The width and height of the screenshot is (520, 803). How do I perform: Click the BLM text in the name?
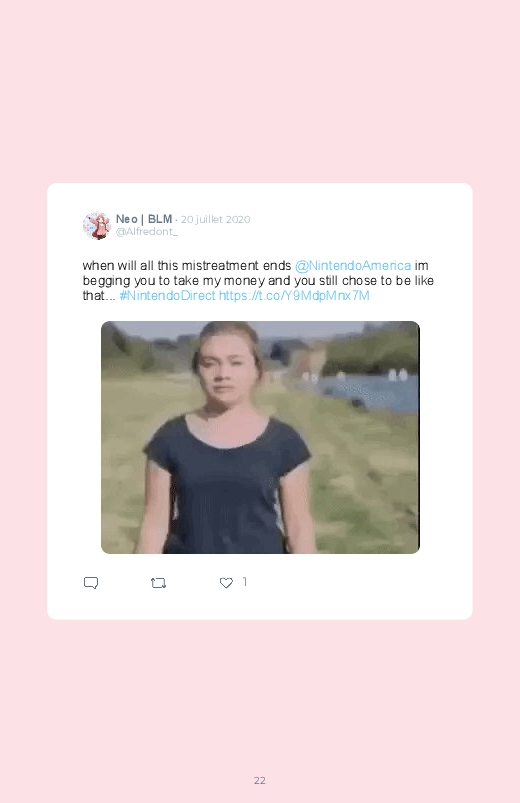coord(160,219)
